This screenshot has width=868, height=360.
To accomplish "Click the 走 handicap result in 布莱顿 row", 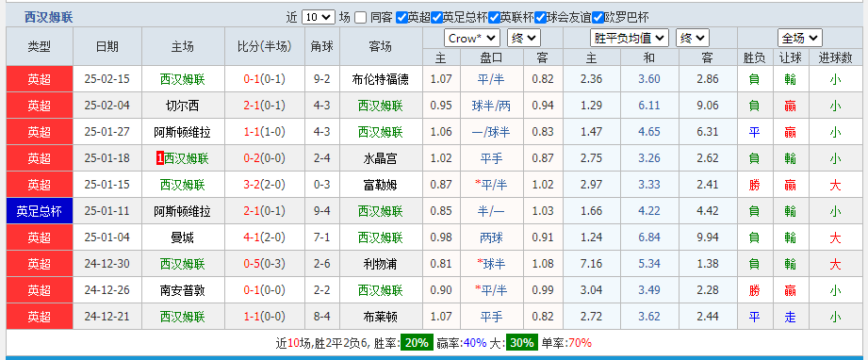I will click(791, 317).
